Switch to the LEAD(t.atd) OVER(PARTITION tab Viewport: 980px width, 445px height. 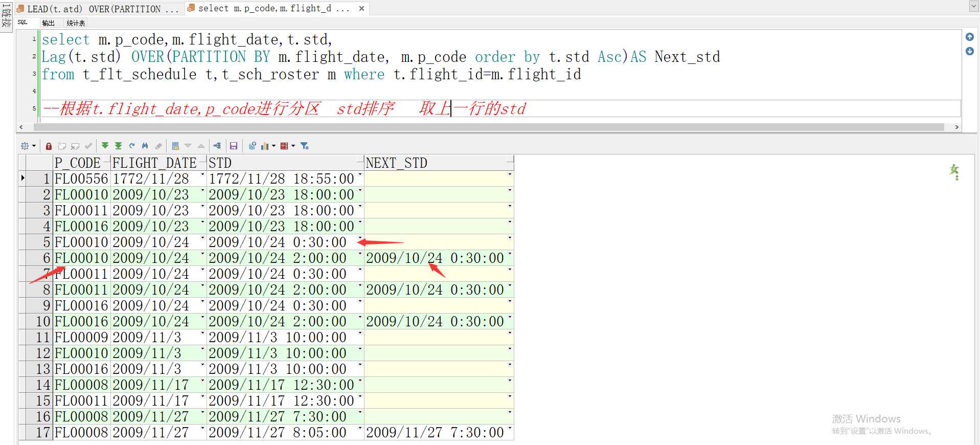coord(98,9)
